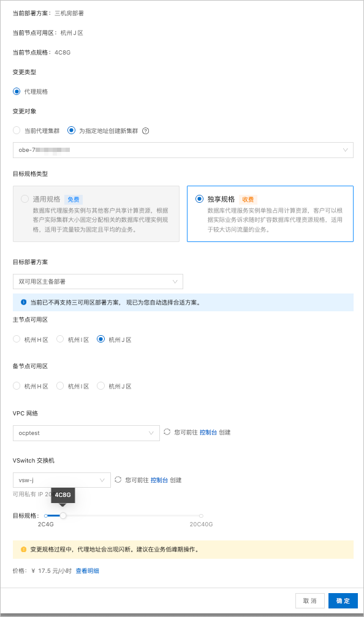The height and width of the screenshot is (617, 364).
Task: Open the obe-7 address dropdown
Action: click(x=183, y=150)
